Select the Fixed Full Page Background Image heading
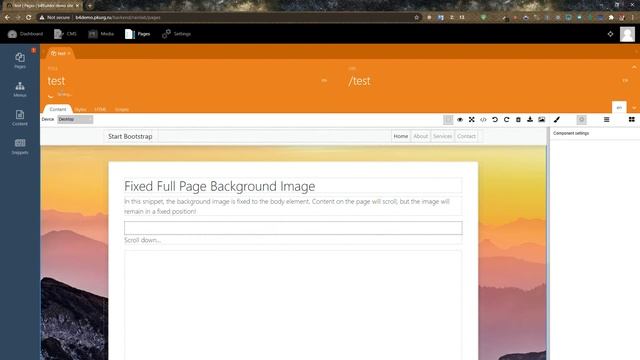Image resolution: width=640 pixels, height=360 pixels. 293,186
